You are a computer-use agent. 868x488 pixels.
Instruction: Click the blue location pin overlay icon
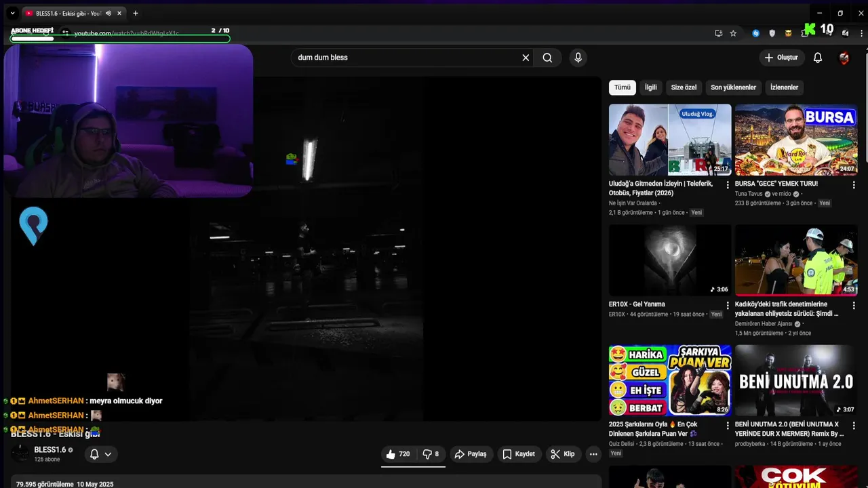pyautogui.click(x=33, y=226)
